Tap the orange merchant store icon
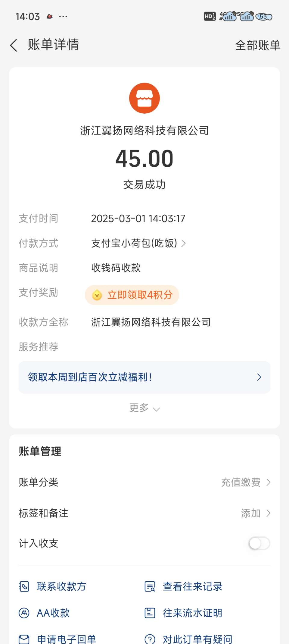 (x=144, y=98)
